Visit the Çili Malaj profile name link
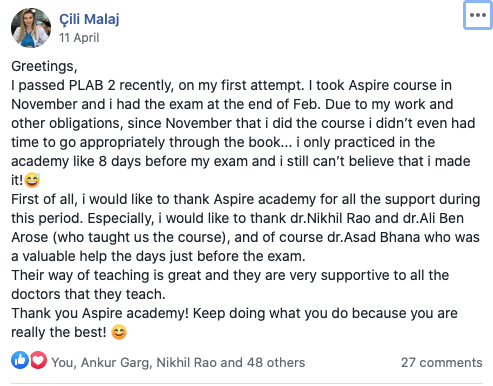This screenshot has width=493, height=386. pos(89,19)
